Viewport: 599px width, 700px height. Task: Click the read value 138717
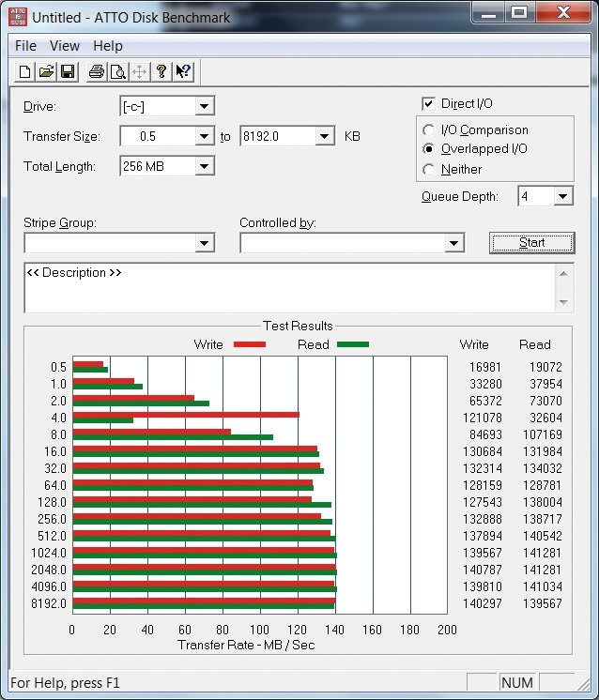543,519
